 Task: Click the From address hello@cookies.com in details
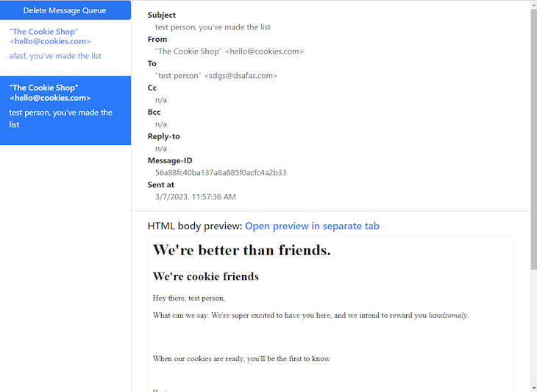click(264, 51)
